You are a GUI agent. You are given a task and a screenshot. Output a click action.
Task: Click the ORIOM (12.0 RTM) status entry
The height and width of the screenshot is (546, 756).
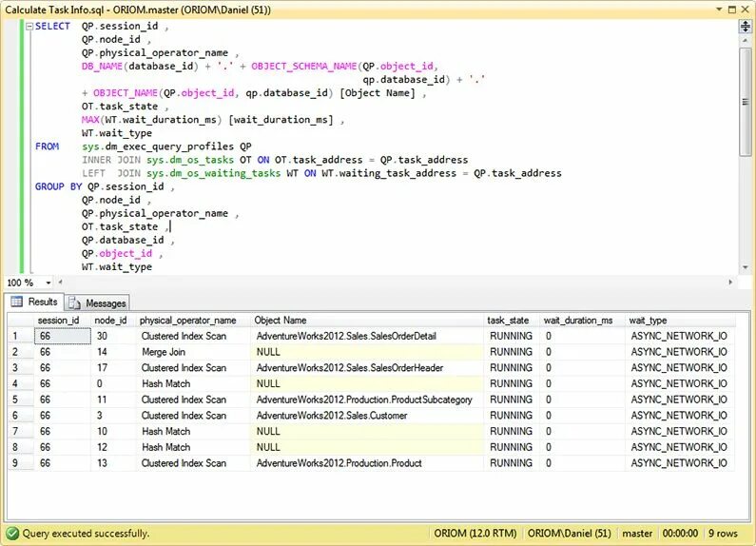[475, 534]
